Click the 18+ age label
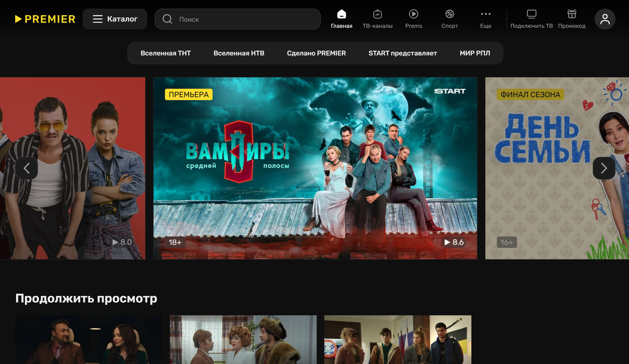This screenshot has height=364, width=629. (175, 242)
